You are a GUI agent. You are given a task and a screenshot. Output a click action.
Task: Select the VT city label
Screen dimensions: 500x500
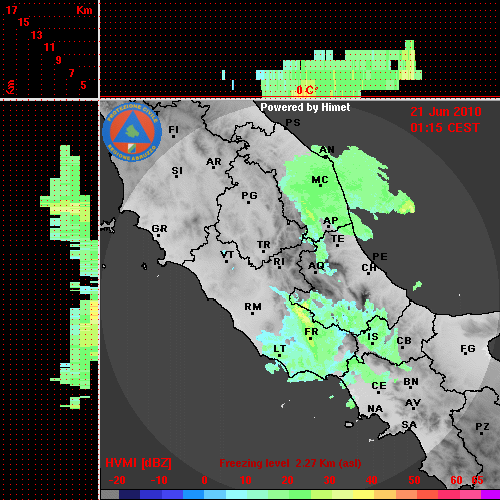tap(227, 255)
